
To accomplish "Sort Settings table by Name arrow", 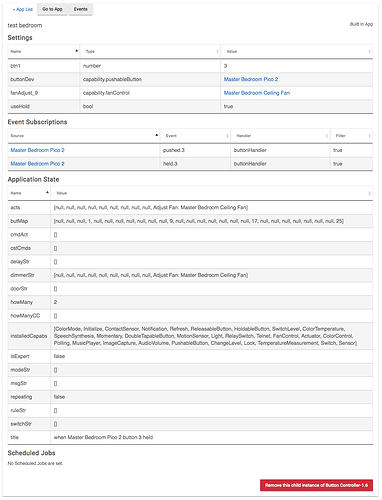I will pyautogui.click(x=77, y=51).
